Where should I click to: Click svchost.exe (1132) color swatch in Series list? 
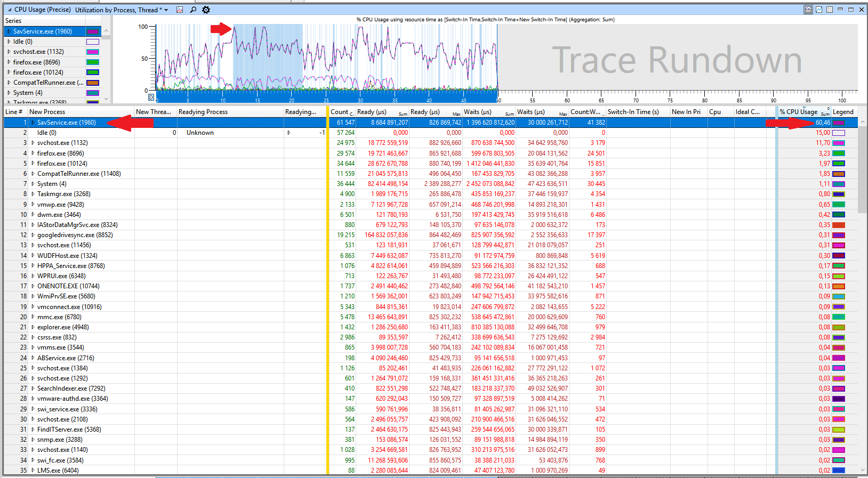[x=93, y=52]
